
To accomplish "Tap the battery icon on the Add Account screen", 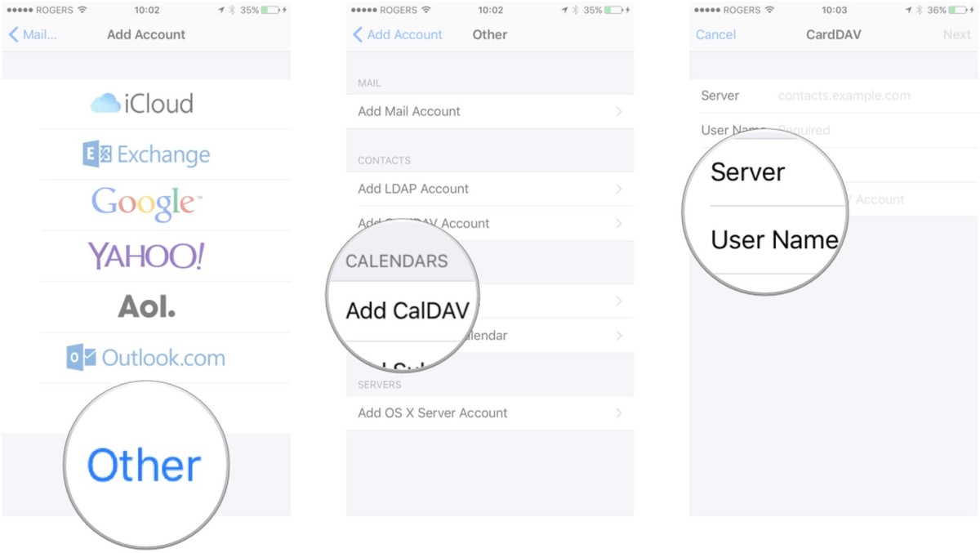I will tap(272, 10).
